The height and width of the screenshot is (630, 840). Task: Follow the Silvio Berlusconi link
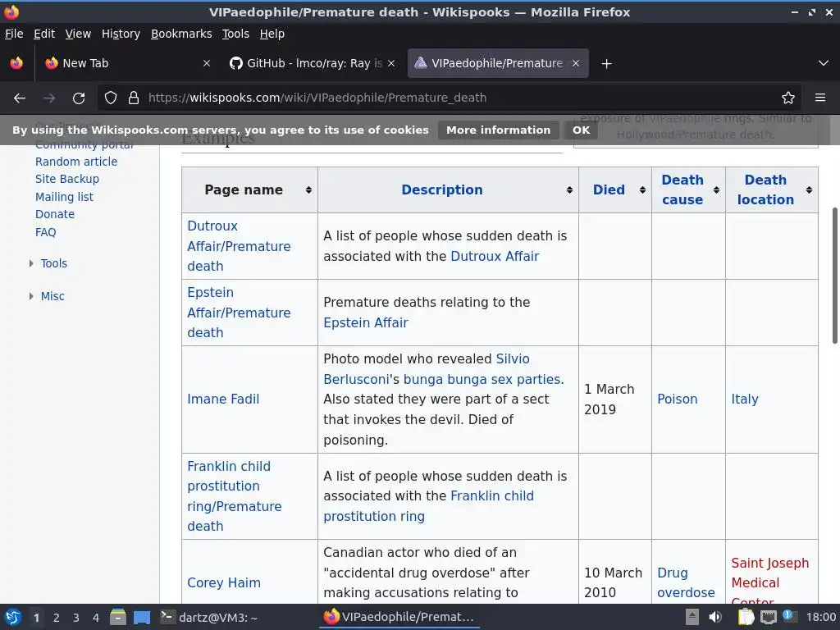click(427, 369)
